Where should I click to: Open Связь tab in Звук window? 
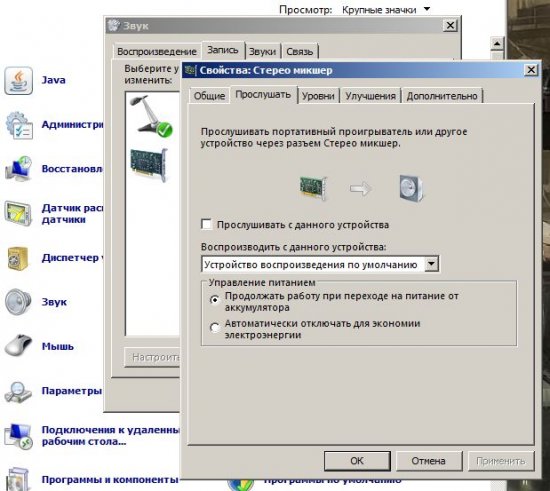point(300,52)
